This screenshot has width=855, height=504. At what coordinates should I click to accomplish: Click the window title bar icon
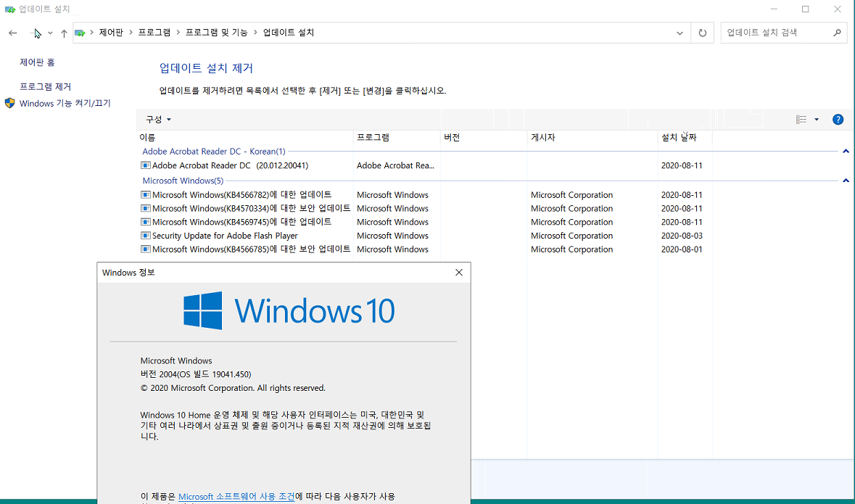[10, 9]
